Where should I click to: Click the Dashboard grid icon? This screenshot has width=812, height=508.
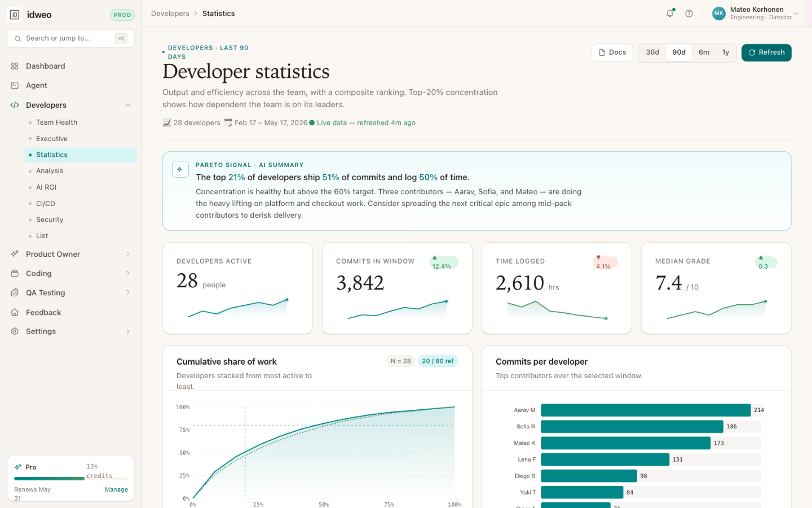click(x=15, y=66)
